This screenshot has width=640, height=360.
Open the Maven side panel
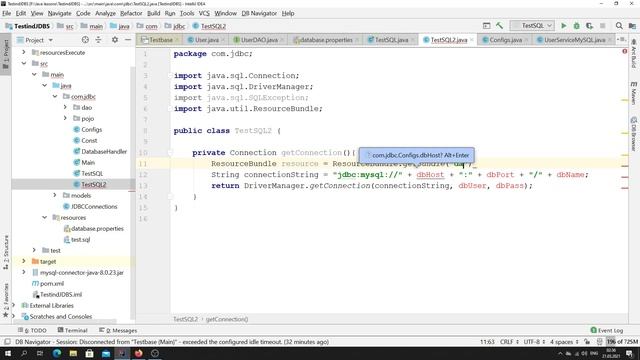(633, 93)
